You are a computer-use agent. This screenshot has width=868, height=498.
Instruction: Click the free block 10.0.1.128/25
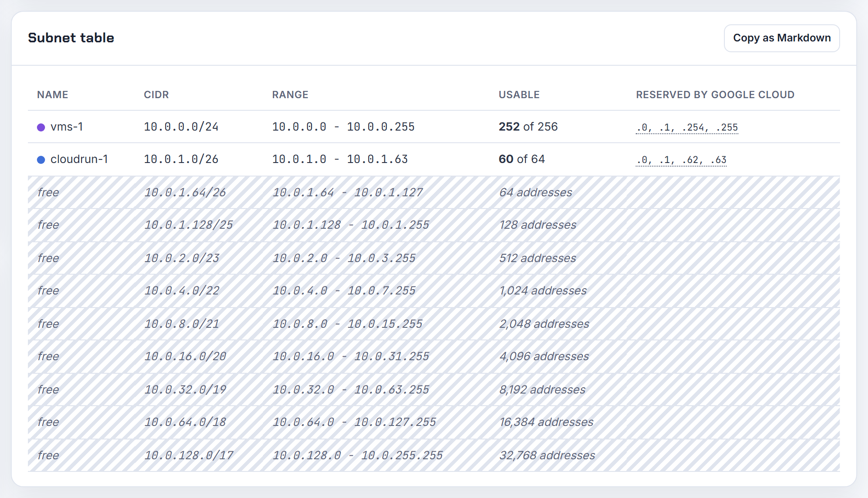point(434,225)
